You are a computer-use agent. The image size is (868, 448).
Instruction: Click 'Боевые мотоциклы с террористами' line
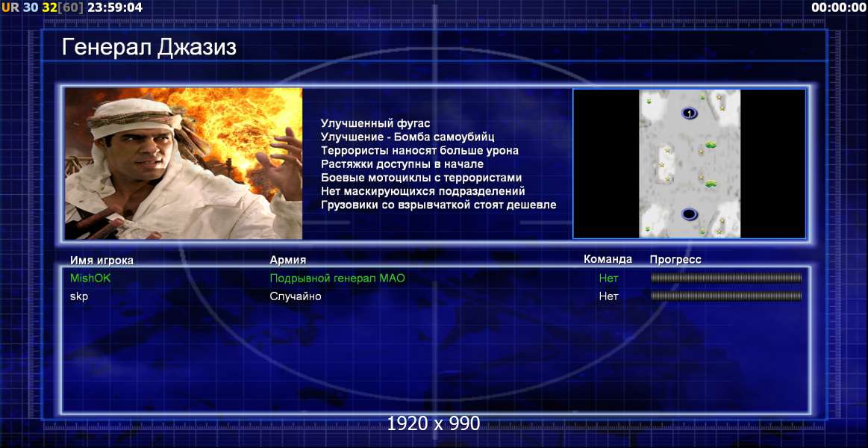(x=421, y=178)
